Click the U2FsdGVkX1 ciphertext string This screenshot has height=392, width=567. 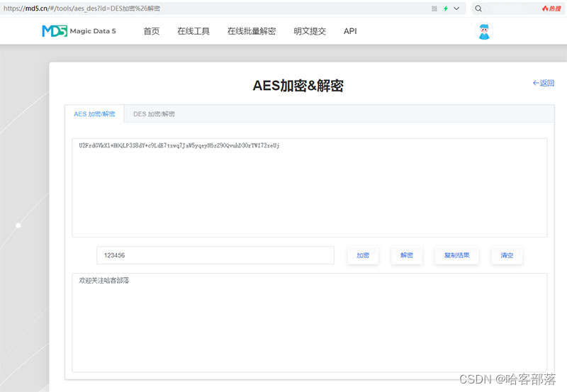179,145
